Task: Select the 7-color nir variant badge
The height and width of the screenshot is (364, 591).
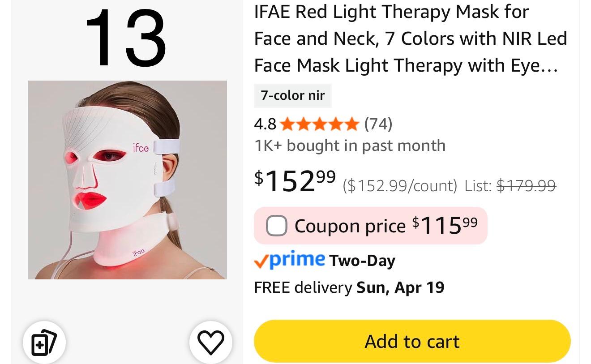Action: (x=293, y=95)
